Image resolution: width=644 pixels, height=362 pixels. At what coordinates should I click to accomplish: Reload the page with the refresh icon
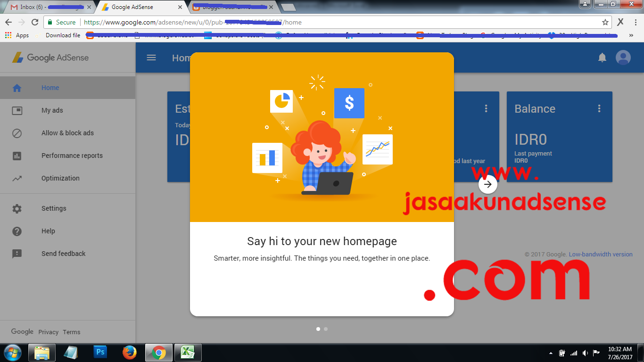click(35, 22)
